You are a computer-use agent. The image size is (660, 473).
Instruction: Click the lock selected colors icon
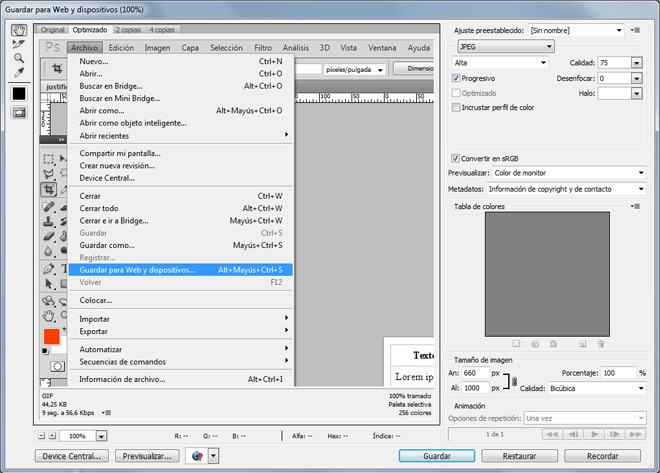[553, 344]
